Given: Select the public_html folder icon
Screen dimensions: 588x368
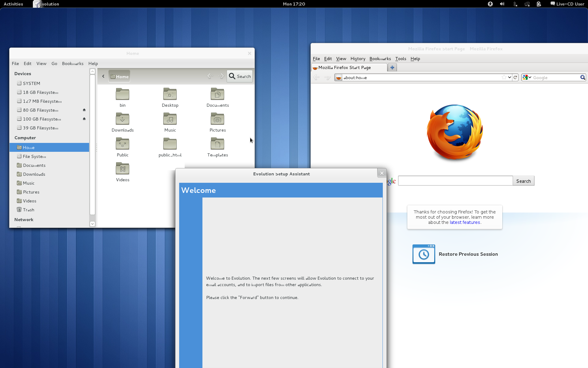Looking at the screenshot, I should [170, 144].
